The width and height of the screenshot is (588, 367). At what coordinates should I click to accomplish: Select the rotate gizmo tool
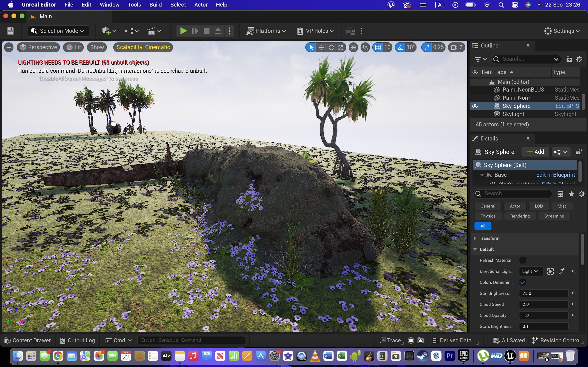coord(331,47)
